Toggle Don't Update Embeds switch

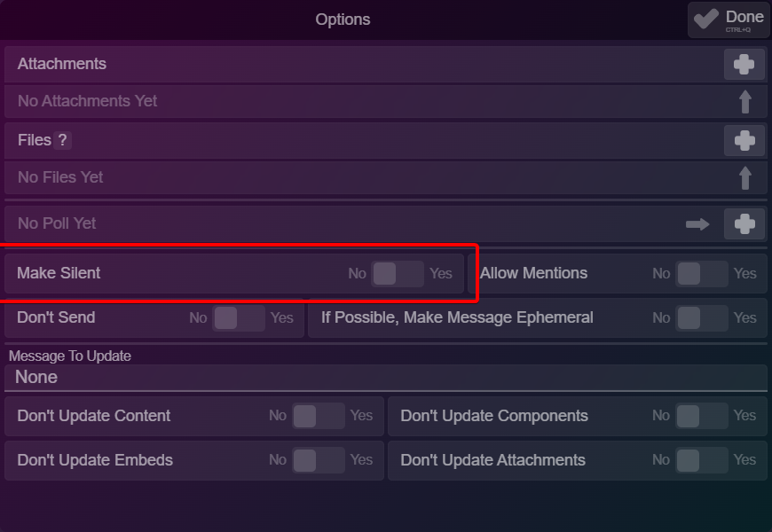318,460
